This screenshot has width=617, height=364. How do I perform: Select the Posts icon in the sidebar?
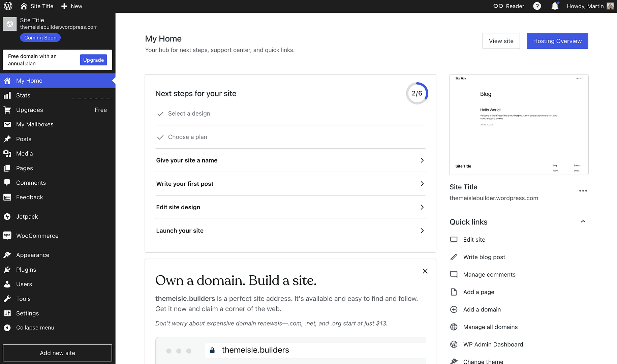pyautogui.click(x=7, y=139)
